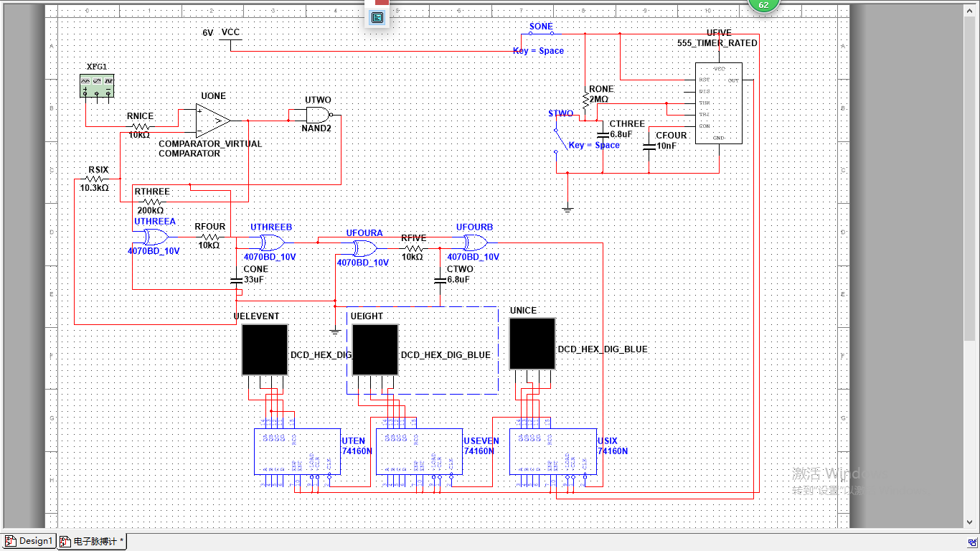Toggle the SONE switch
Image resolution: width=980 pixels, height=551 pixels.
pos(540,34)
